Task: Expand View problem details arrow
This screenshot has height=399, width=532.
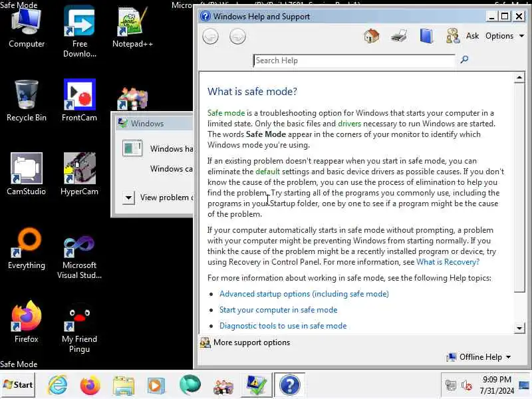Action: point(128,198)
